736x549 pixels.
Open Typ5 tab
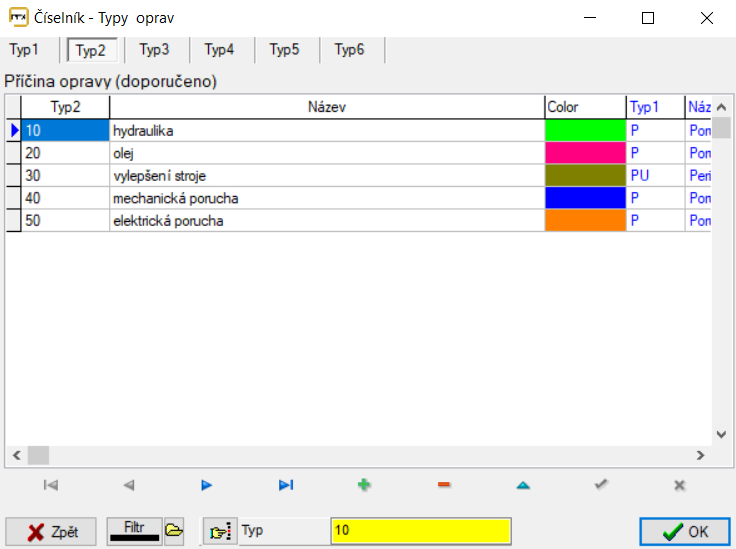pyautogui.click(x=284, y=50)
